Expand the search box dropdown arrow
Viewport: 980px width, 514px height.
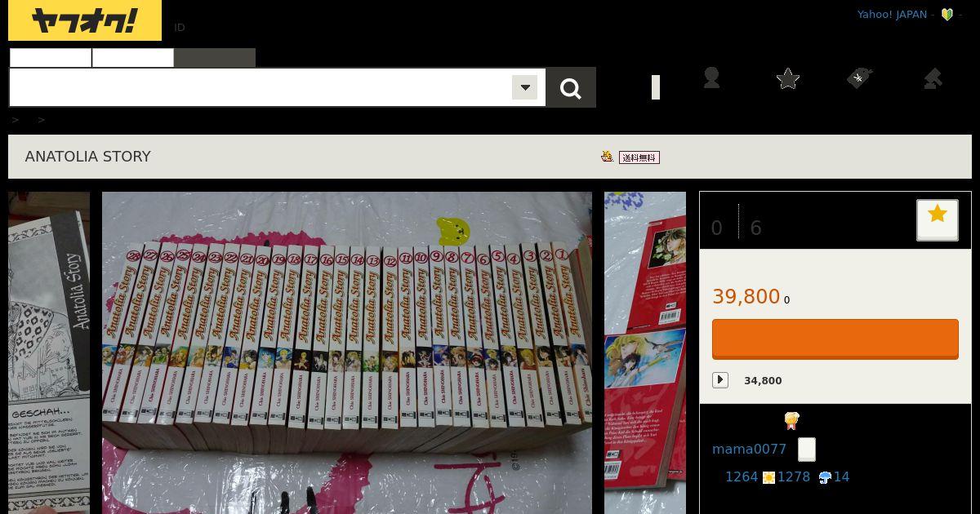[525, 87]
